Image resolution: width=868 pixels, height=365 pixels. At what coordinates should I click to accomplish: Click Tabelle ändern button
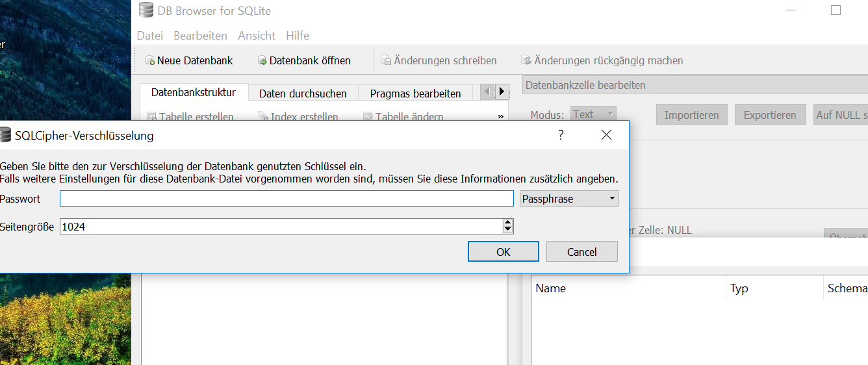coord(403,117)
